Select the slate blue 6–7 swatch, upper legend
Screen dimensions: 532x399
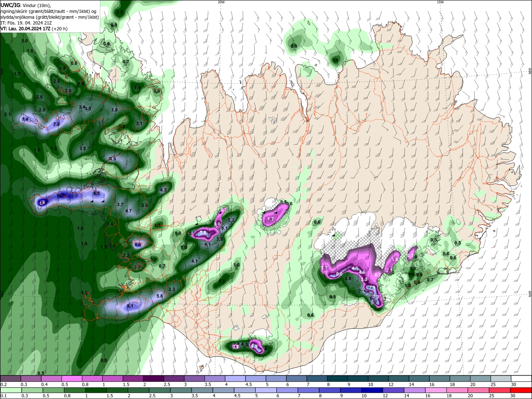(x=297, y=379)
